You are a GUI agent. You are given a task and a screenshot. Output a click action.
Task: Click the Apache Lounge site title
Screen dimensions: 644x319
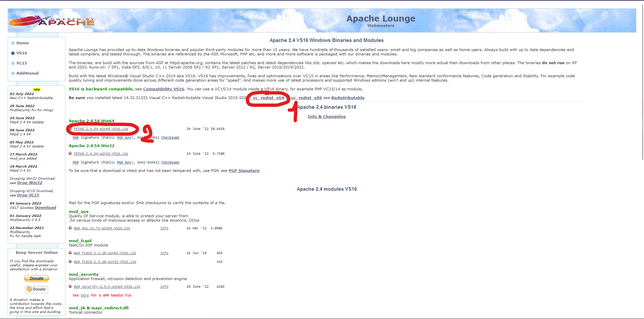(x=381, y=18)
